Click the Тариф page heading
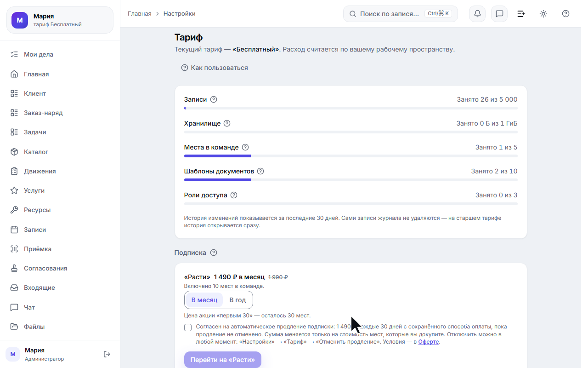The height and width of the screenshot is (368, 588). pos(189,38)
